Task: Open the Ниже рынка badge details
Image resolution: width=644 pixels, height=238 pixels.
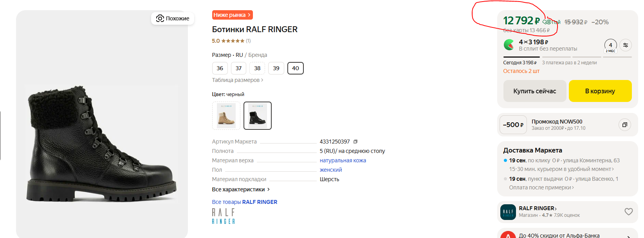Action: coord(232,15)
